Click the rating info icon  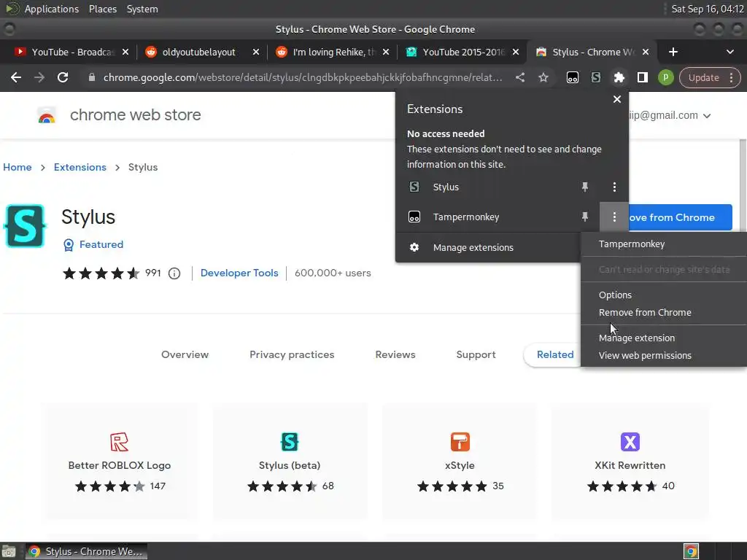pyautogui.click(x=174, y=273)
